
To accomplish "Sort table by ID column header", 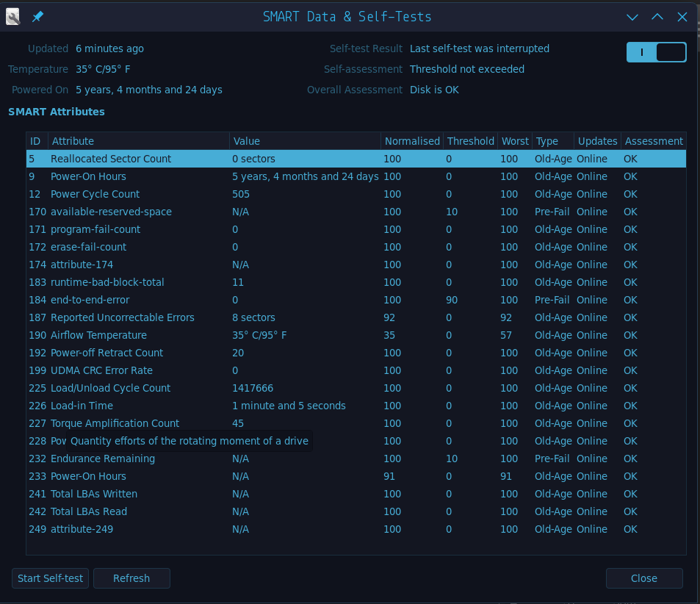I will pyautogui.click(x=37, y=141).
